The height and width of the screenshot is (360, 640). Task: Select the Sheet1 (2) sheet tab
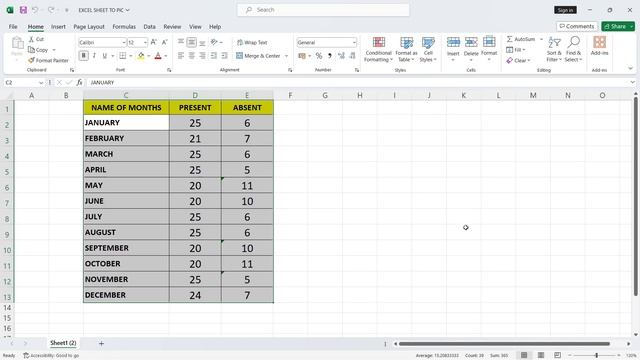click(63, 343)
